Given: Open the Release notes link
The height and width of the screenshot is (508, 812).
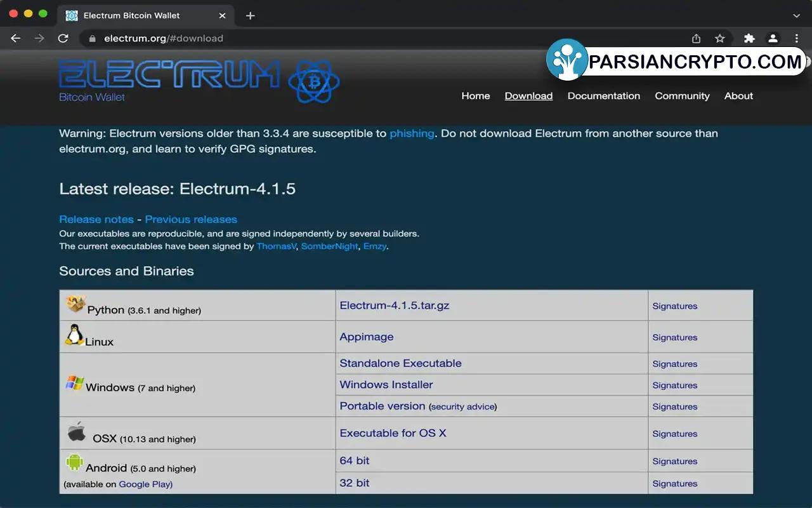Looking at the screenshot, I should tap(96, 219).
